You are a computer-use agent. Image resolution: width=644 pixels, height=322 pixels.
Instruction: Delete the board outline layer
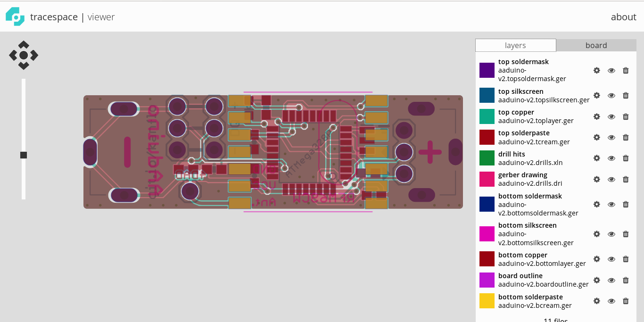point(626,280)
